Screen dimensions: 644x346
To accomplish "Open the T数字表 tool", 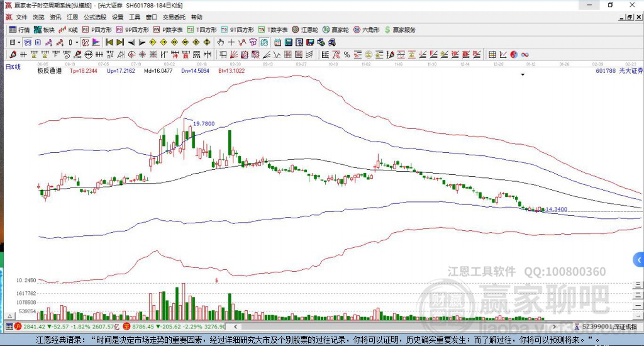I will [x=273, y=30].
